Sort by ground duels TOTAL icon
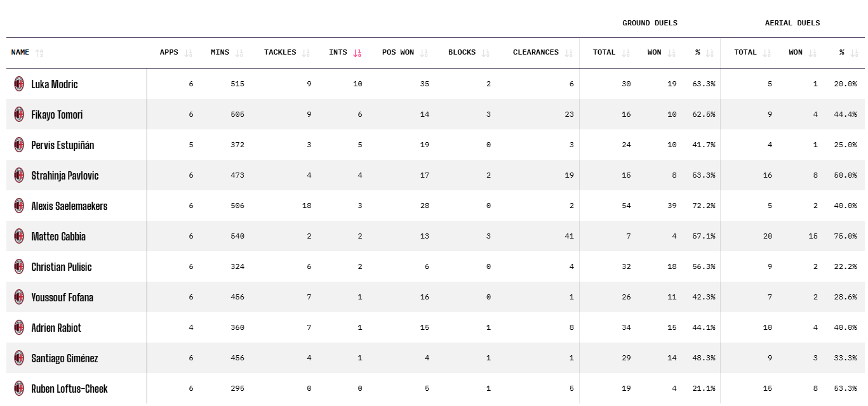The image size is (868, 406). [x=625, y=53]
